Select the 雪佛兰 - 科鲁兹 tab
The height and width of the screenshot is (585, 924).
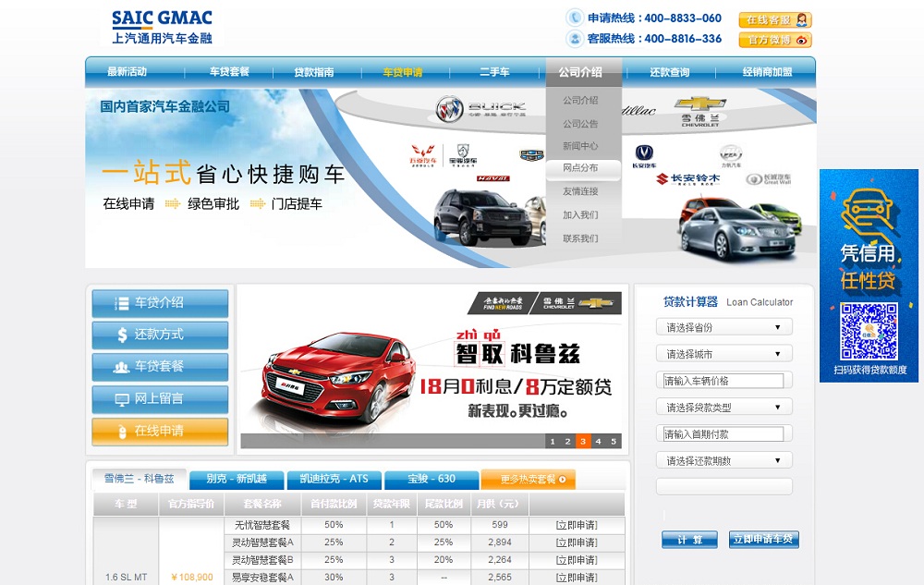click(x=140, y=479)
